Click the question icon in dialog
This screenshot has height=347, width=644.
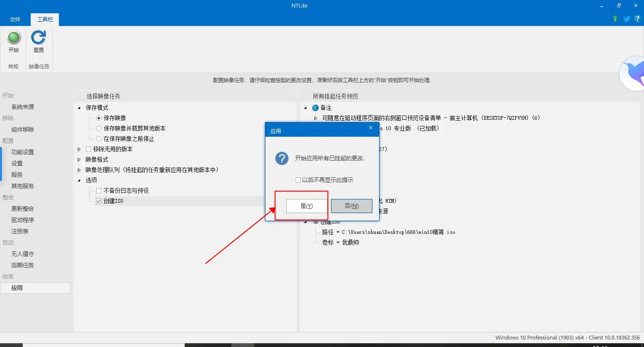pos(282,158)
